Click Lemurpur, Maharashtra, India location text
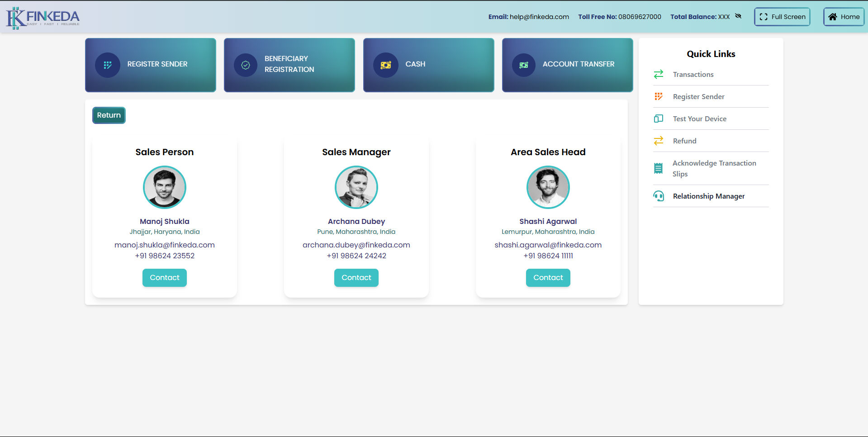 (x=548, y=232)
